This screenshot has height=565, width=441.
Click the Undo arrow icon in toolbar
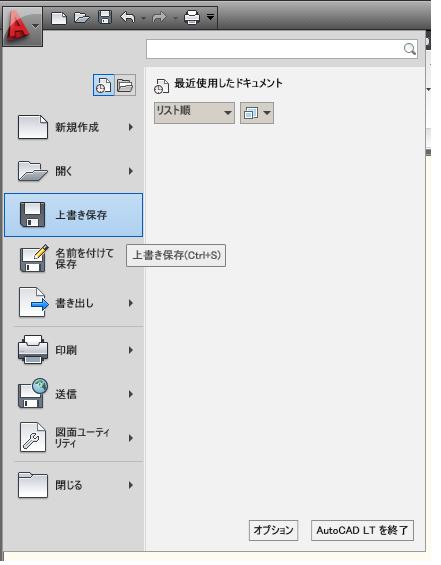(x=128, y=17)
